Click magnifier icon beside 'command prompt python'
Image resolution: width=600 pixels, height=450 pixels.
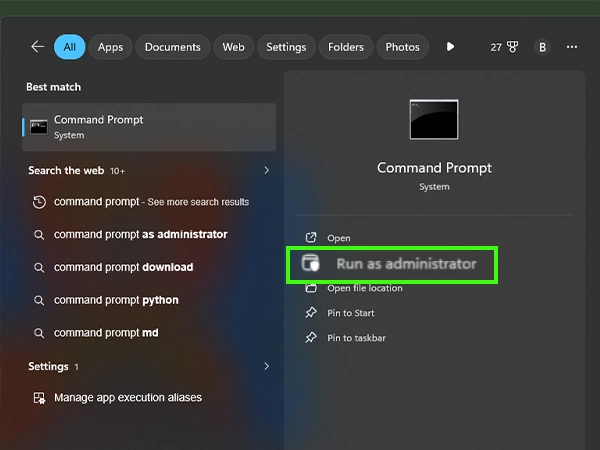pyautogui.click(x=39, y=300)
